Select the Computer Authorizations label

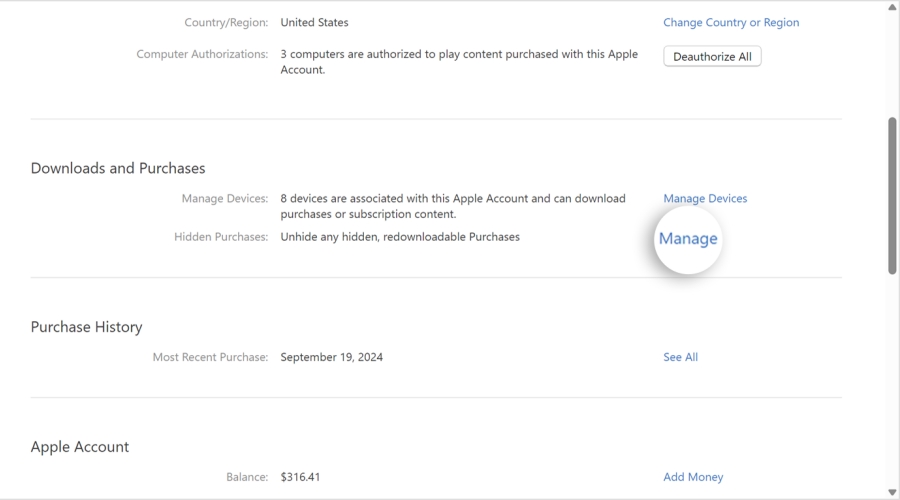[202, 54]
